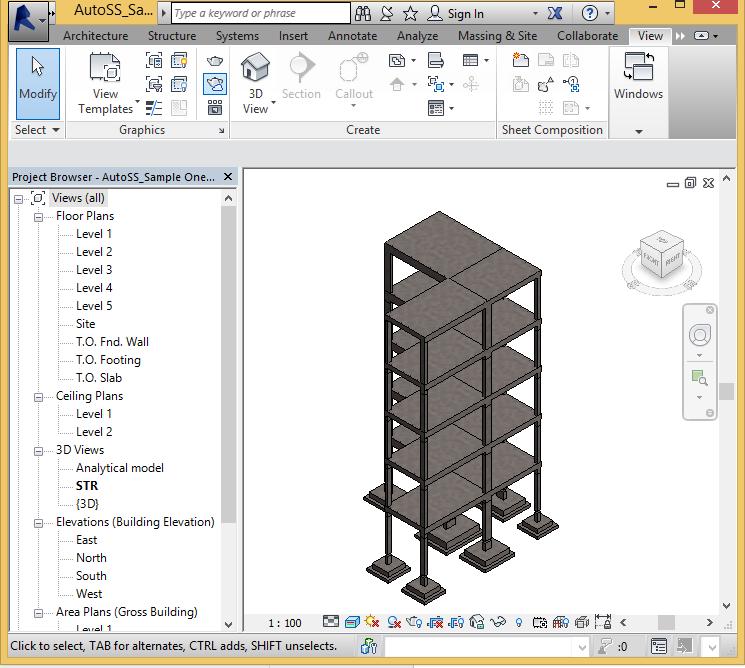The height and width of the screenshot is (668, 745).
Task: Open Detail Level in view control bar
Action: (331, 621)
